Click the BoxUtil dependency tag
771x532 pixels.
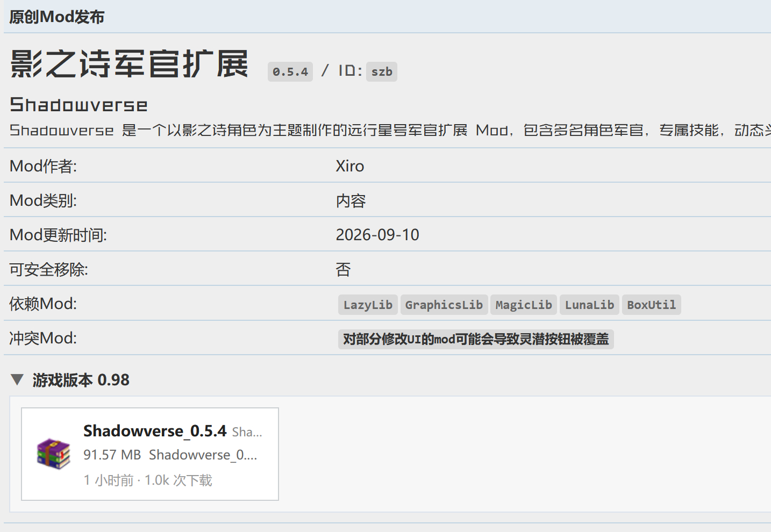tap(651, 305)
